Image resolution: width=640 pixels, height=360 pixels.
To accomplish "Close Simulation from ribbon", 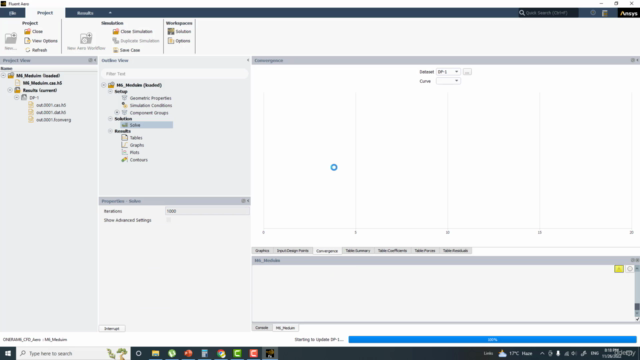I will tap(133, 31).
